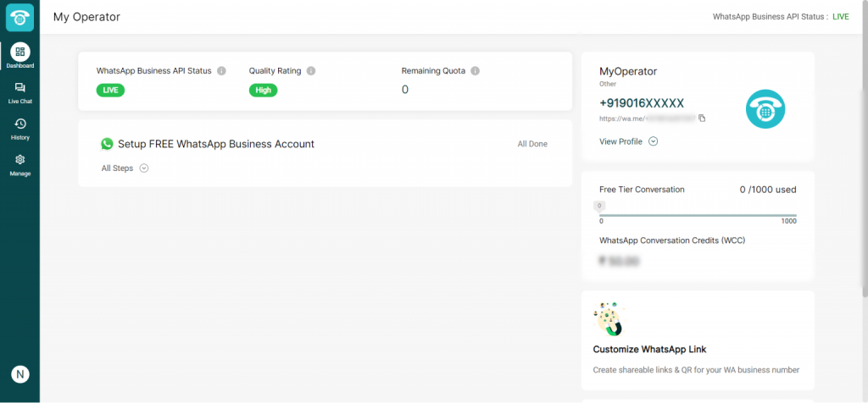This screenshot has height=403, width=868.
Task: Open Customize WhatsApp Link card title
Action: click(649, 350)
